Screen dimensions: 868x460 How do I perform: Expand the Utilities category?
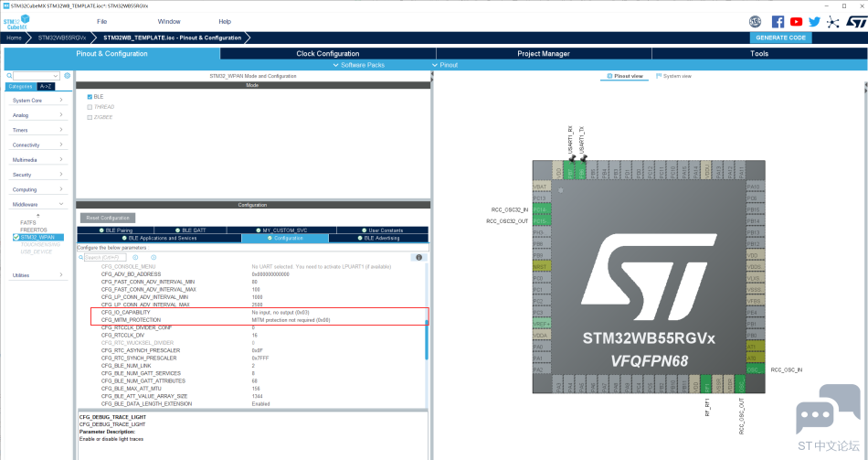[x=37, y=275]
